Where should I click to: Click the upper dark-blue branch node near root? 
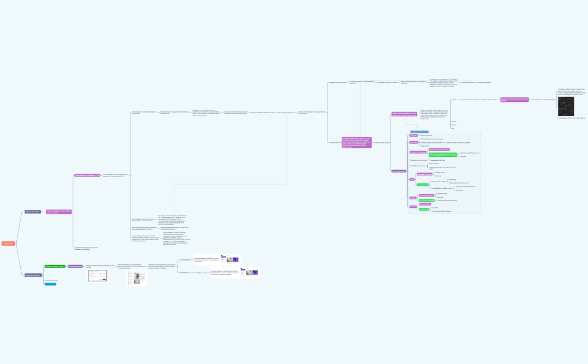coord(32,212)
